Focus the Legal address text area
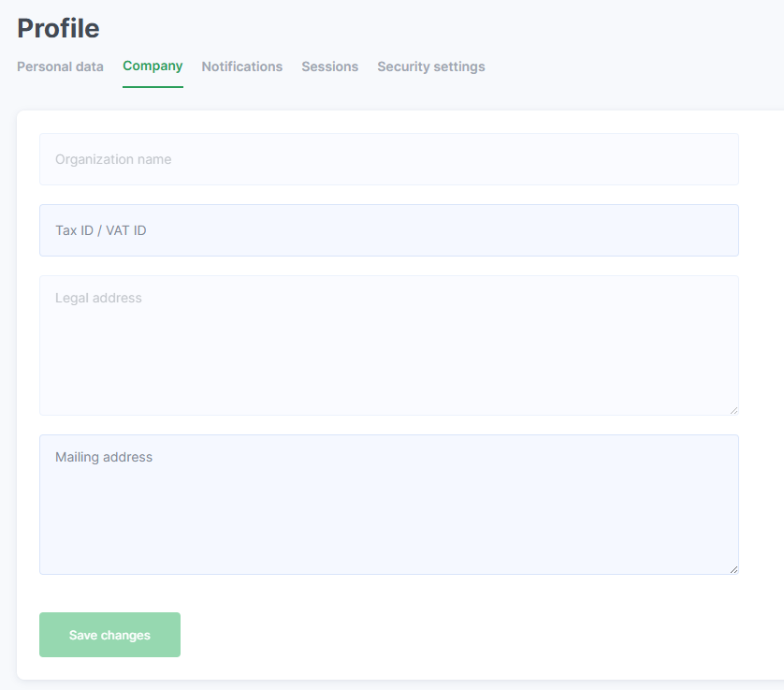 point(389,345)
